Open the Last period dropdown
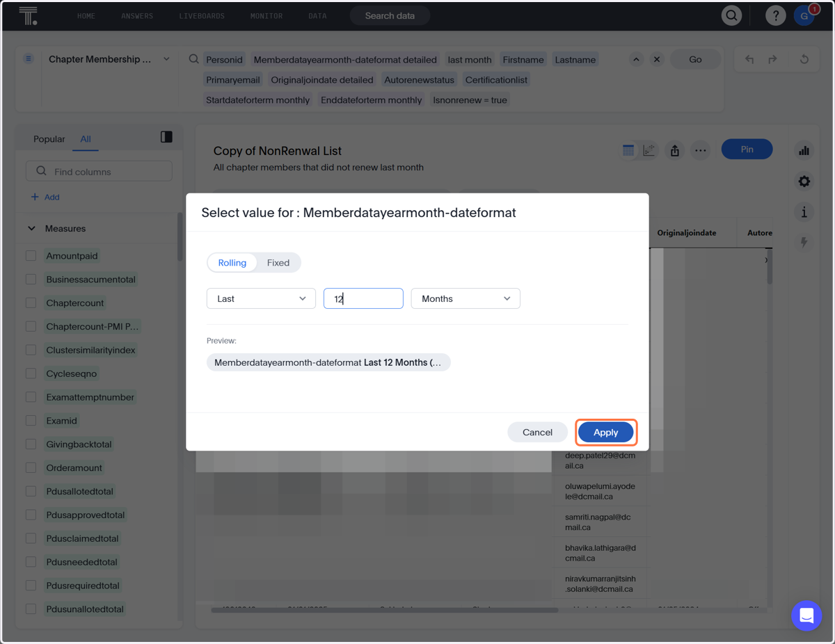Viewport: 835px width, 644px height. pyautogui.click(x=261, y=298)
